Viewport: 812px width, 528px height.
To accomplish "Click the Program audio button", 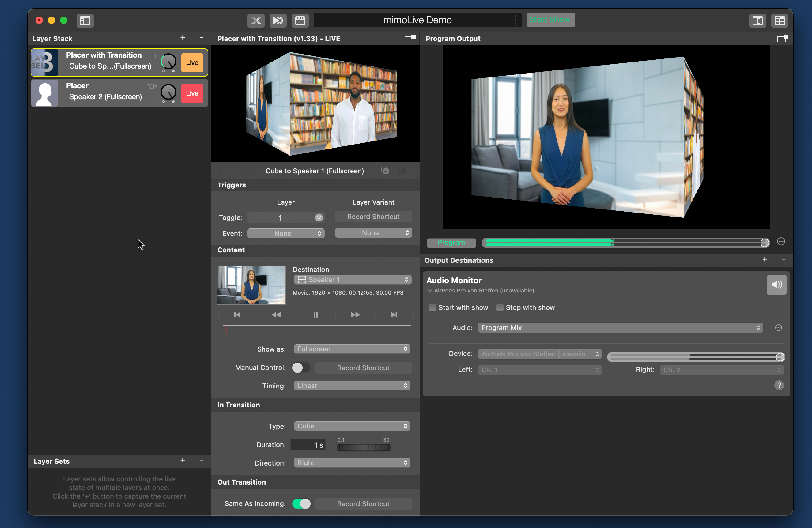I will (x=451, y=243).
